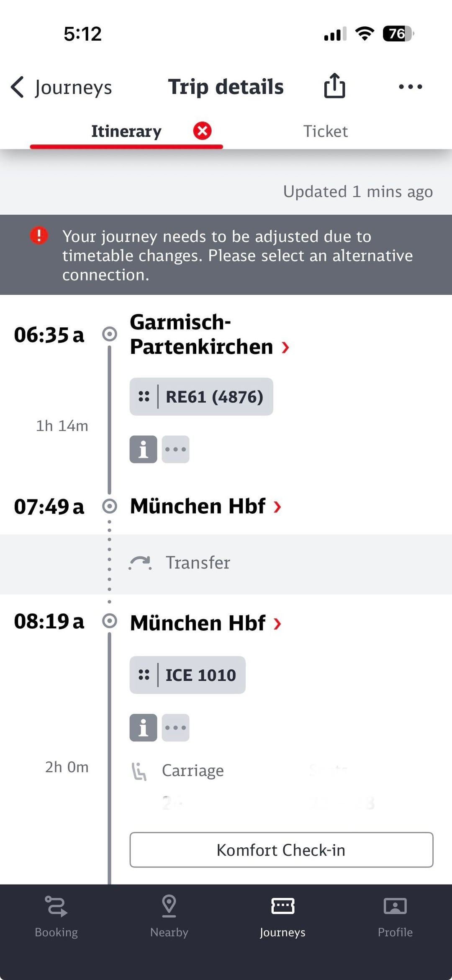Open more options under ICE 1010 train
452x980 pixels.
point(176,728)
